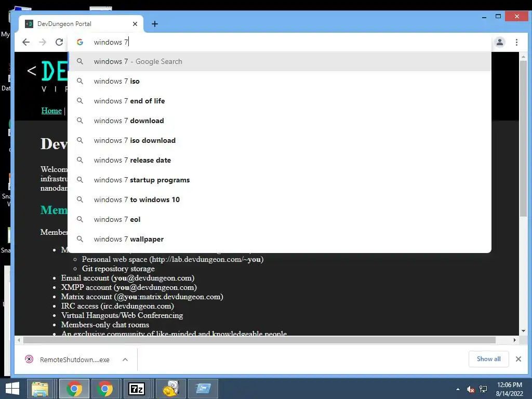
Task: Maximize the Chrome window
Action: [498, 16]
